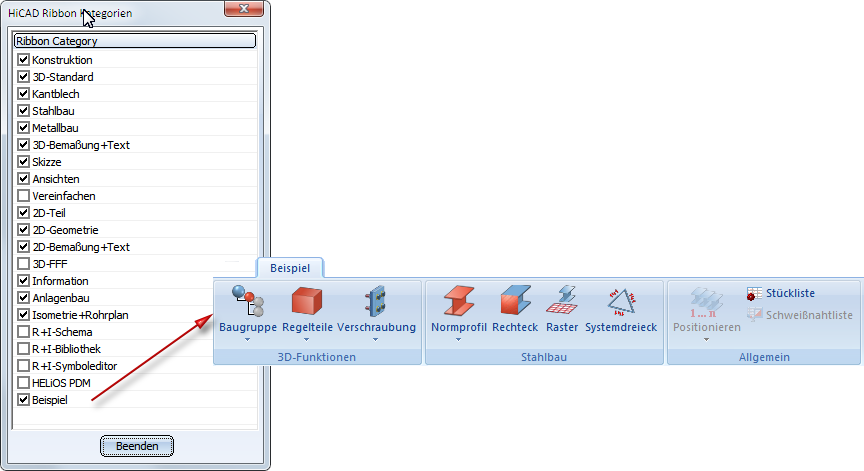Toggle the 3D-Bemaßung+Text checkbox

(23, 145)
